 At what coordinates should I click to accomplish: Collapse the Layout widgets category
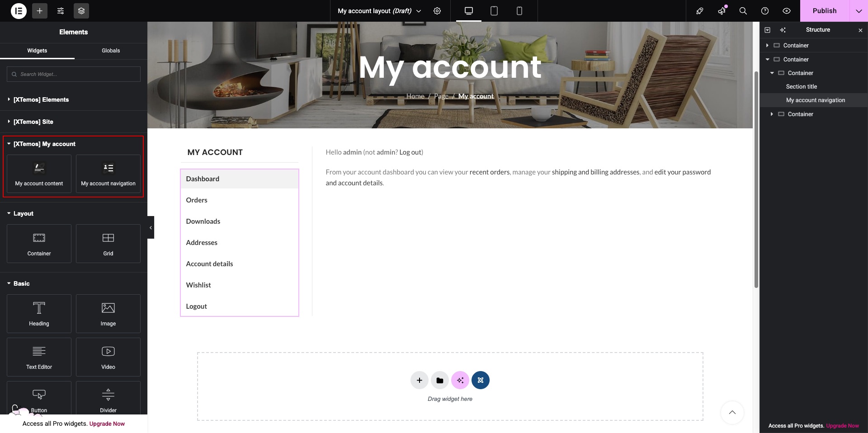23,213
